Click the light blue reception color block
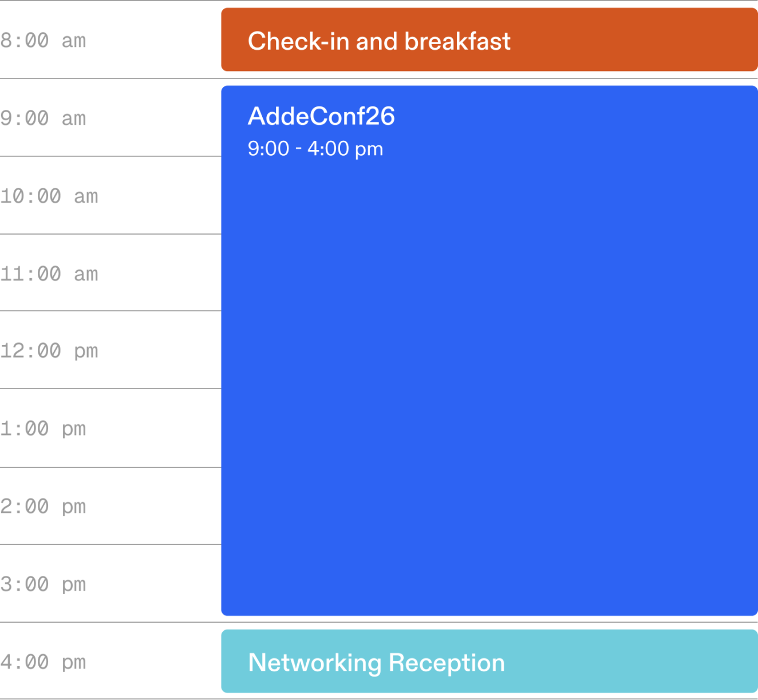The height and width of the screenshot is (700, 758). click(x=630, y=662)
